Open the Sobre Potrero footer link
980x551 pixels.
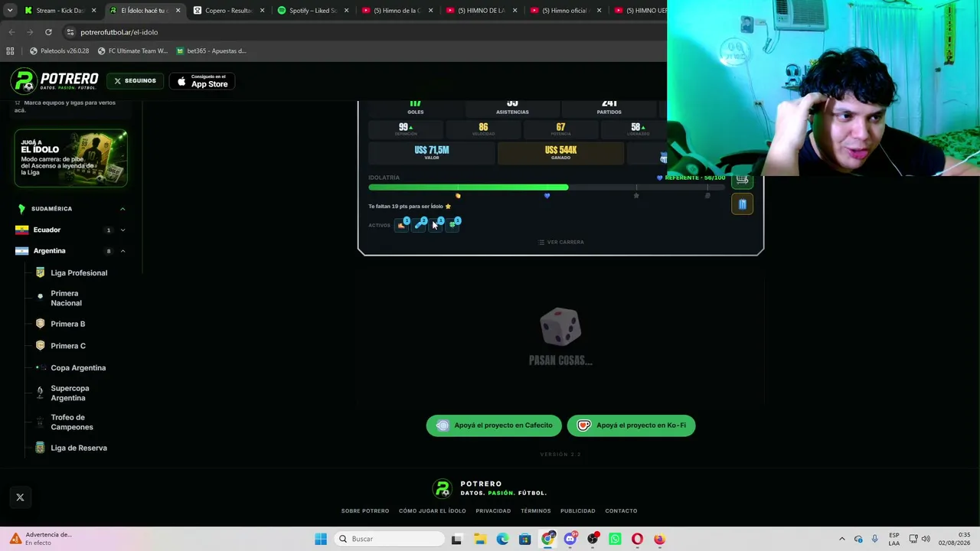[x=365, y=511]
